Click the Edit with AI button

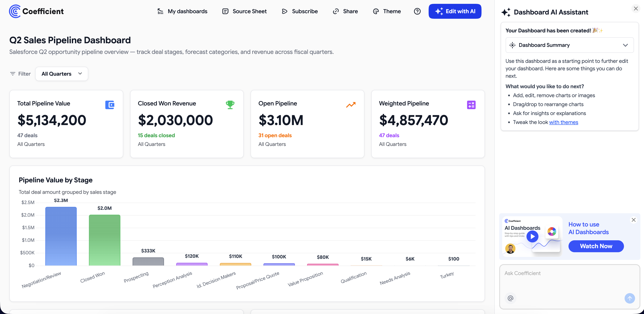455,11
